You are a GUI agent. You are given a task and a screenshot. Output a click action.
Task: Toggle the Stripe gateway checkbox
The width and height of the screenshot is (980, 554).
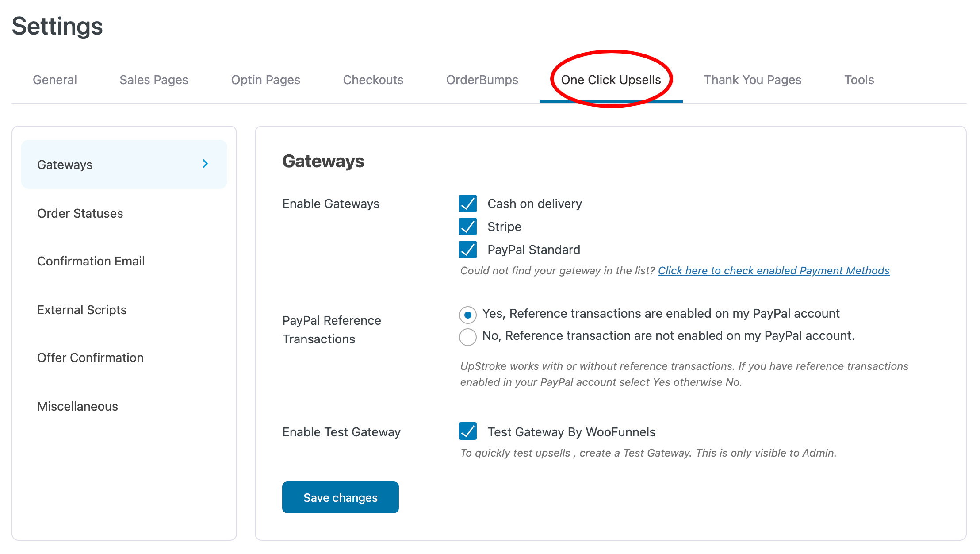tap(467, 227)
